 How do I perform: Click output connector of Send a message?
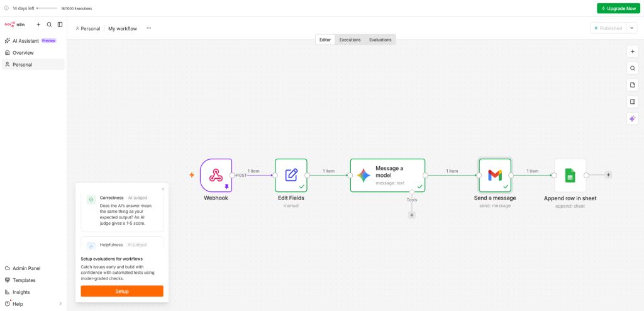click(x=511, y=175)
